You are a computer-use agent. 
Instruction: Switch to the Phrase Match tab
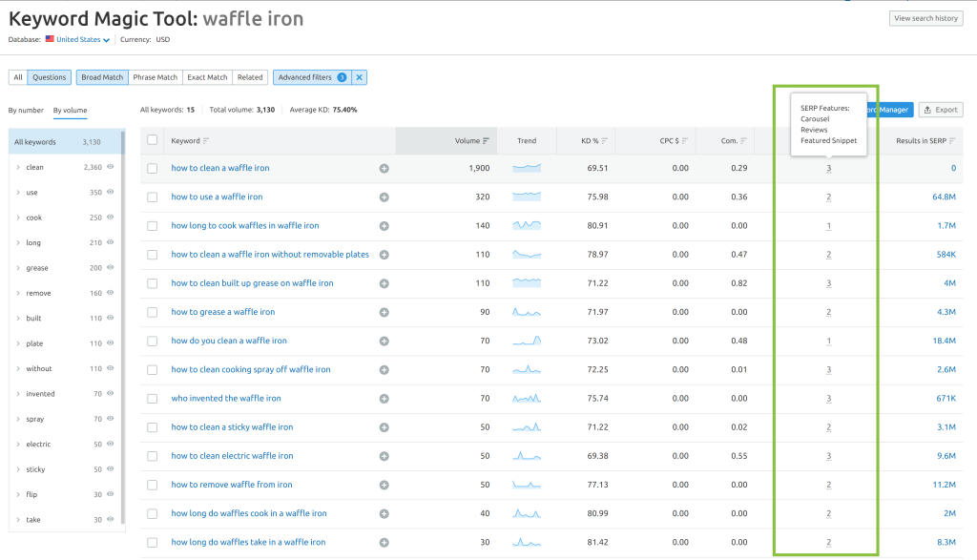coord(155,77)
